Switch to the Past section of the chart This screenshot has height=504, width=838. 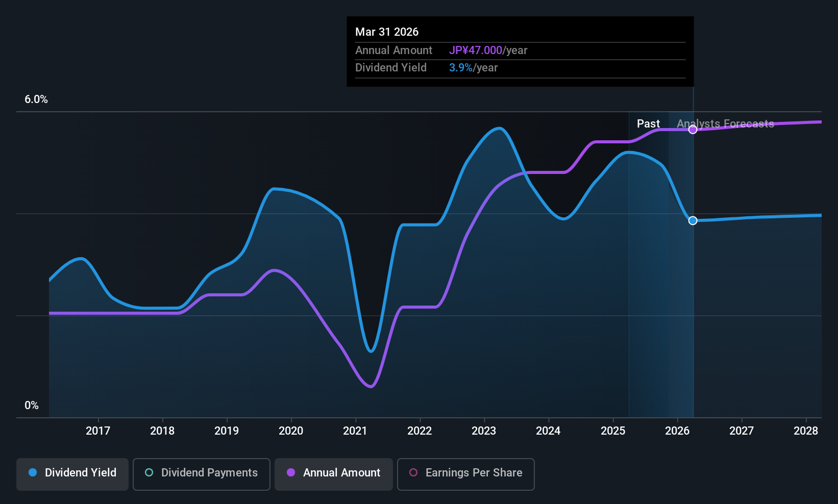pyautogui.click(x=648, y=123)
